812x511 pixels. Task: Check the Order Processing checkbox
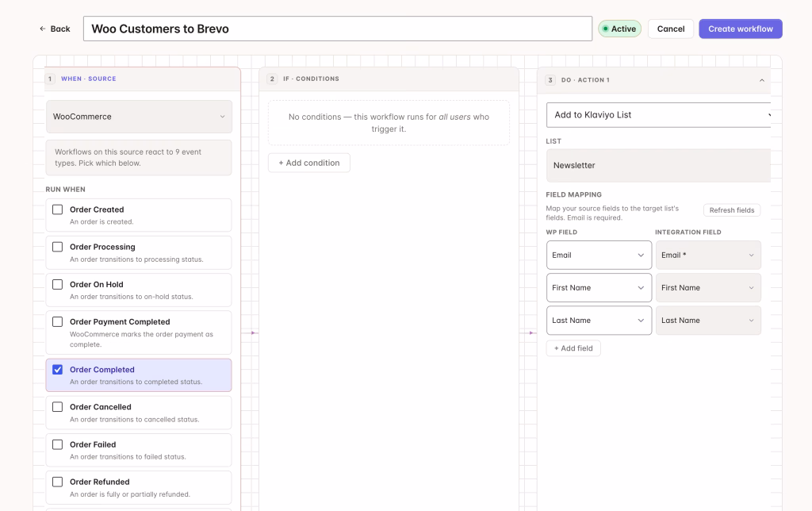[57, 247]
